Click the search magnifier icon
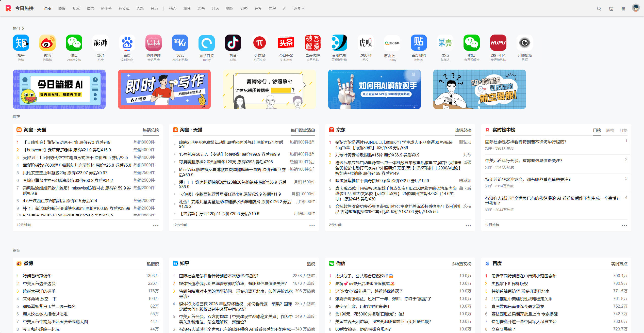This screenshot has width=644, height=333. (x=599, y=9)
